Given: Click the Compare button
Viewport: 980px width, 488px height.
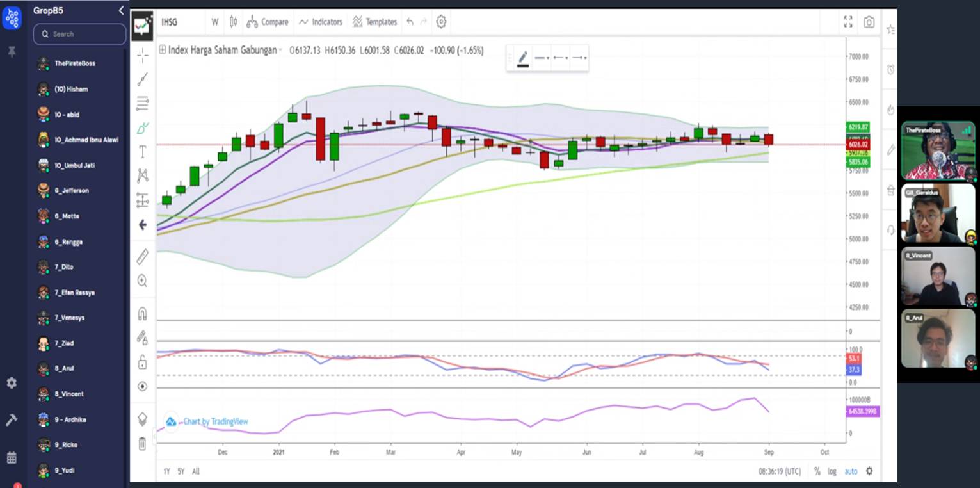Looking at the screenshot, I should (268, 22).
